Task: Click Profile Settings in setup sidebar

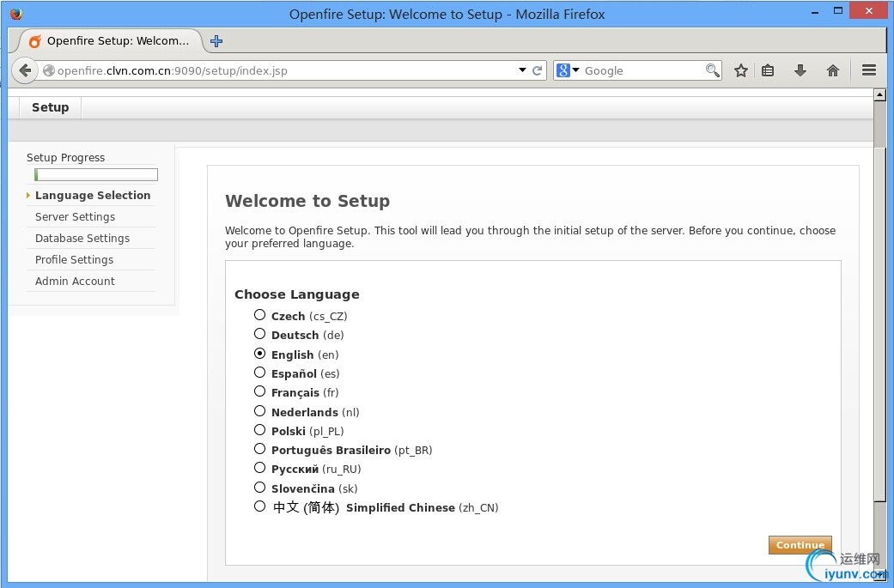Action: (74, 260)
